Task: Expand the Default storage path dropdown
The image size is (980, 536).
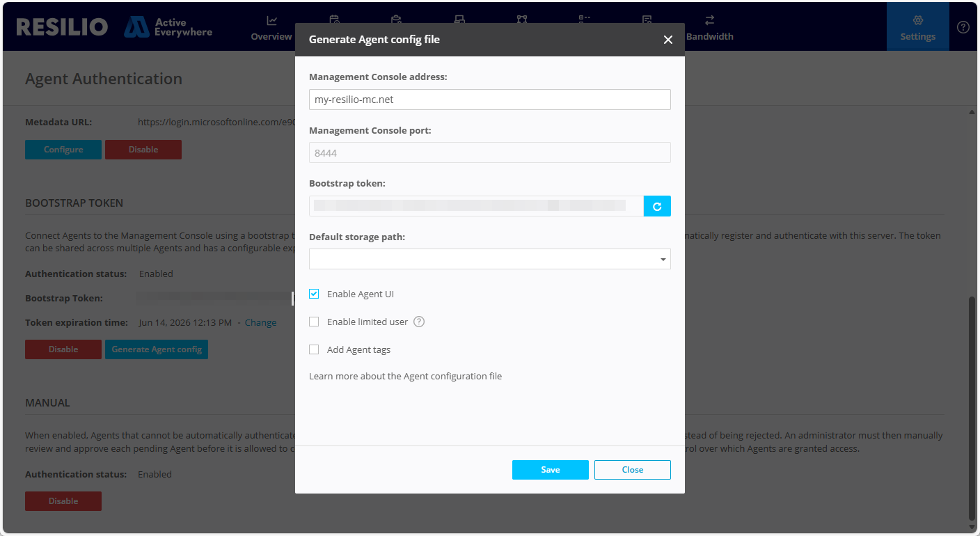Action: pos(490,259)
